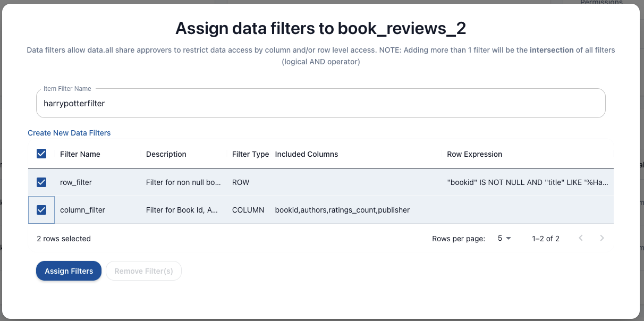Image resolution: width=644 pixels, height=321 pixels.
Task: Uncheck the row_filter checkbox
Action: click(x=41, y=182)
